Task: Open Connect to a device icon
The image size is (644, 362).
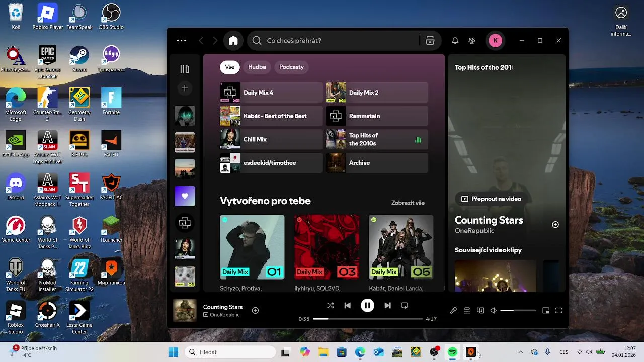Action: [480, 311]
